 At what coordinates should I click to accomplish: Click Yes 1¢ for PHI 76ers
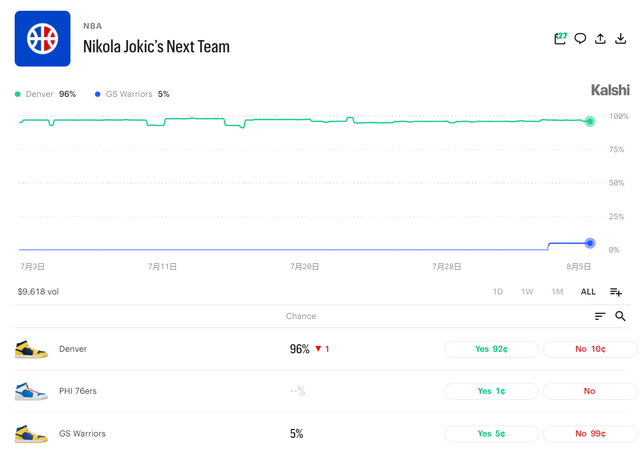point(491,391)
